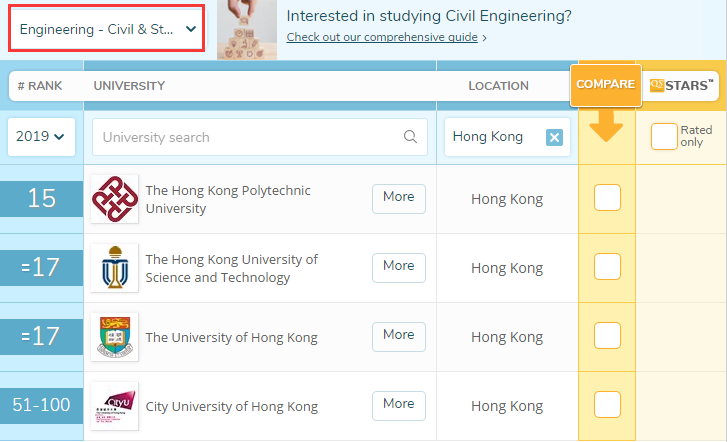The height and width of the screenshot is (442, 727).
Task: Click Hong Kong location text in the Polytechnic University row
Action: point(507,199)
